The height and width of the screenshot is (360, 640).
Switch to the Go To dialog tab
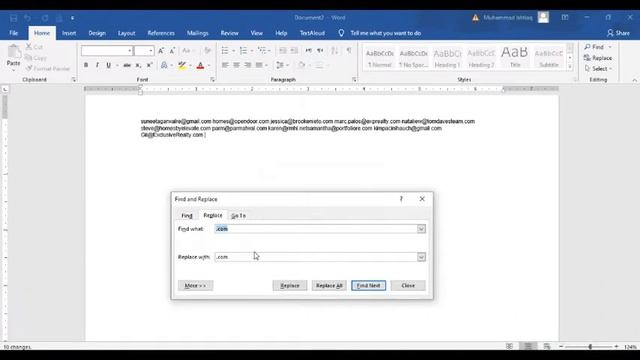(238, 216)
